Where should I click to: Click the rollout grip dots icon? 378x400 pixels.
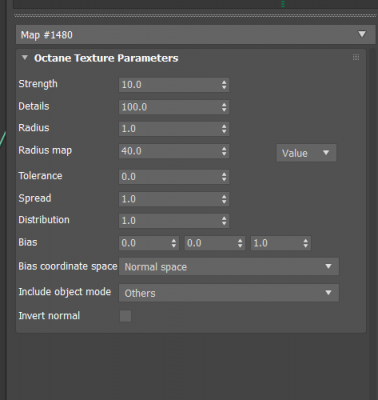click(x=356, y=57)
